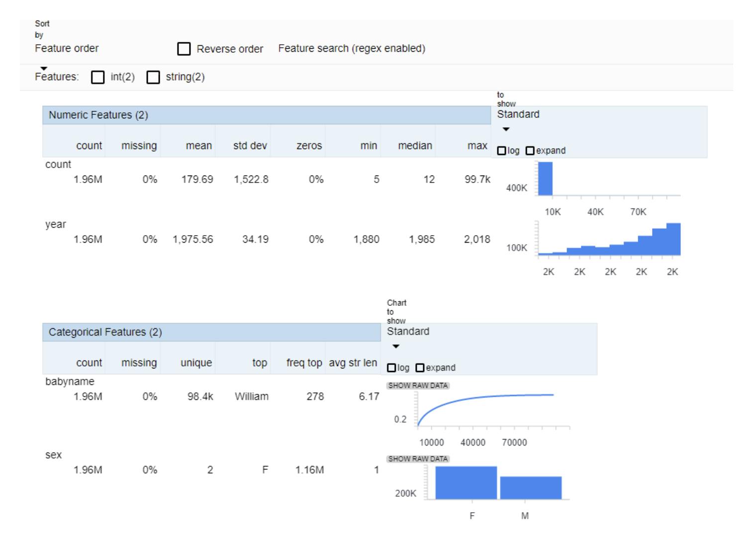Click the year median value 1,985

(422, 240)
